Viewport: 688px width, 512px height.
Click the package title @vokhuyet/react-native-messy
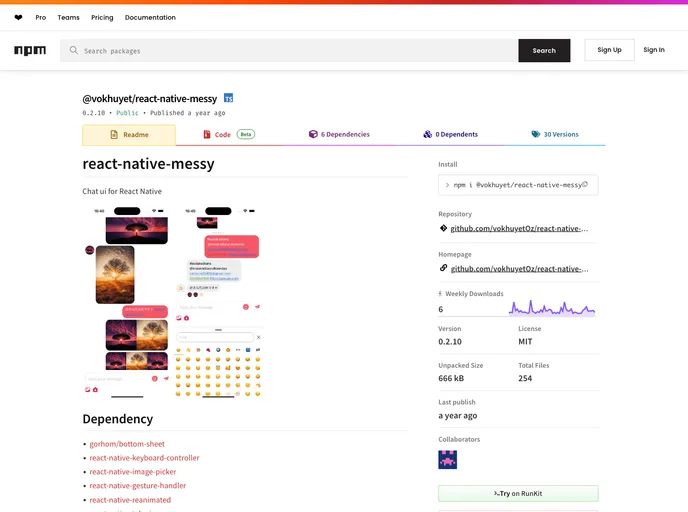pyautogui.click(x=150, y=98)
